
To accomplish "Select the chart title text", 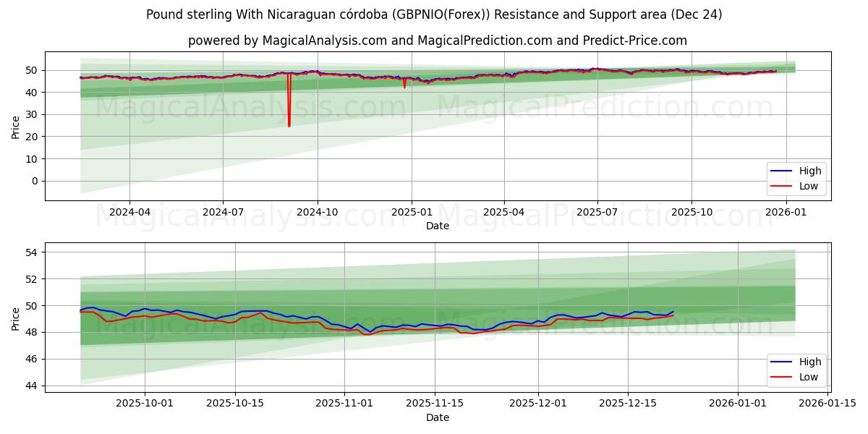I will pyautogui.click(x=434, y=14).
